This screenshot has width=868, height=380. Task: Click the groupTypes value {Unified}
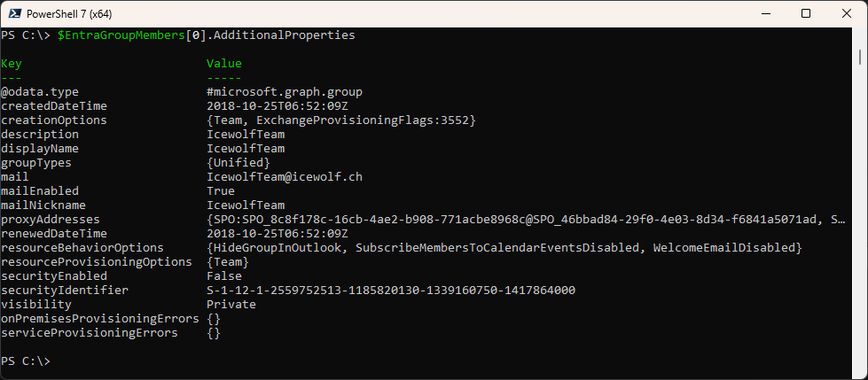coord(239,163)
